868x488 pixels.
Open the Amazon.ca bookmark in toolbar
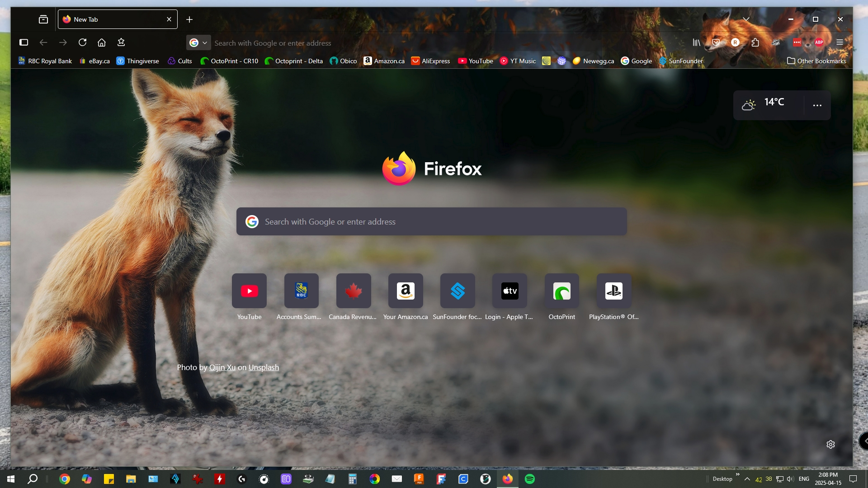[384, 61]
